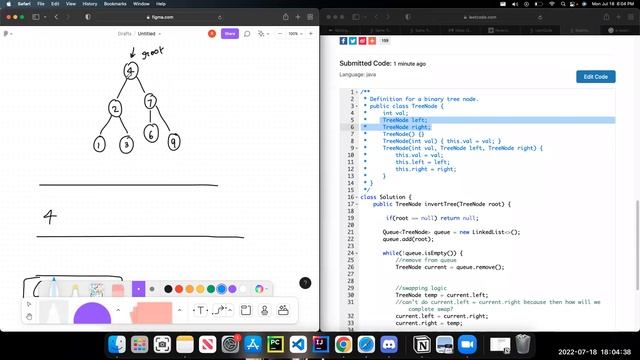Viewport: 640px width, 360px height.
Task: Open the Safari Window menu
Action: tap(141, 4)
